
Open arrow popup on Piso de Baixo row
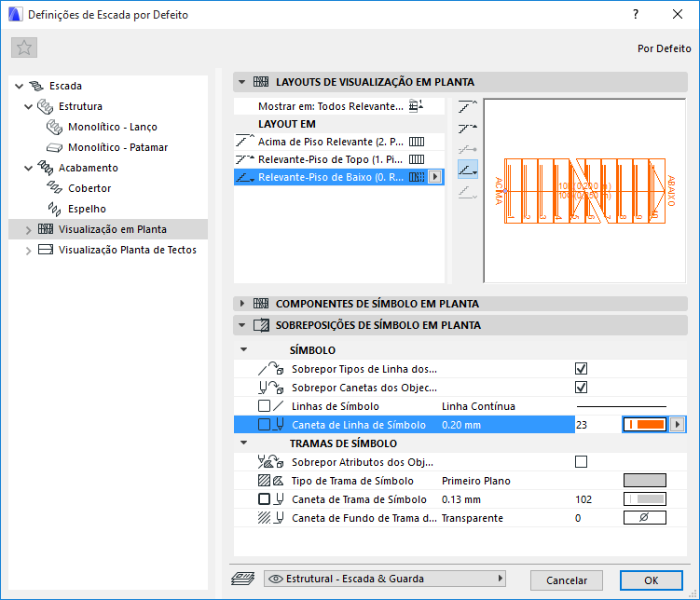click(435, 177)
